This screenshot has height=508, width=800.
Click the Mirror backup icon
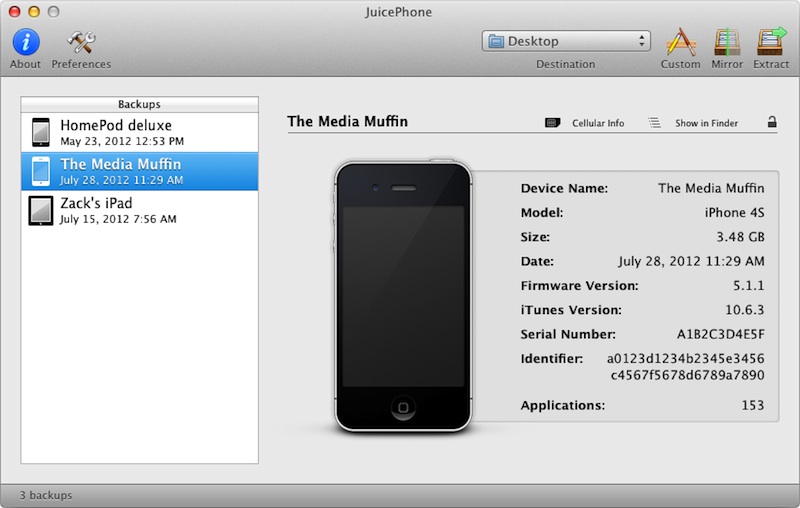727,42
